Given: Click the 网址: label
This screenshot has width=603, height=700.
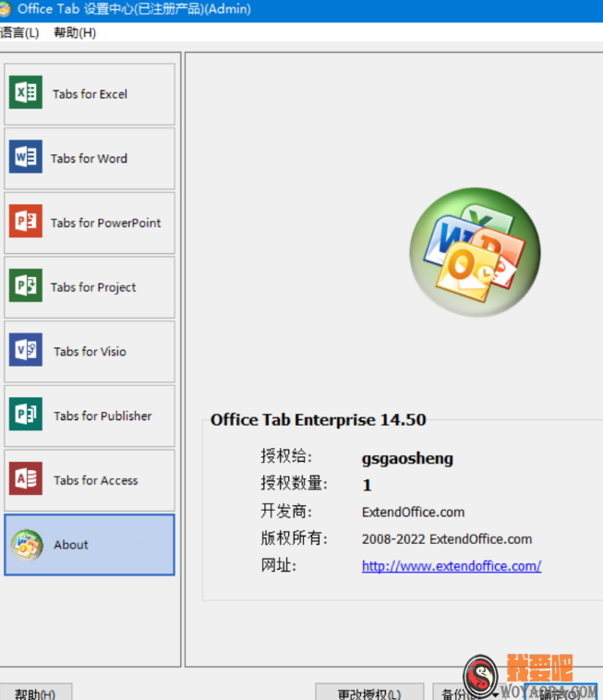Looking at the screenshot, I should [x=279, y=565].
